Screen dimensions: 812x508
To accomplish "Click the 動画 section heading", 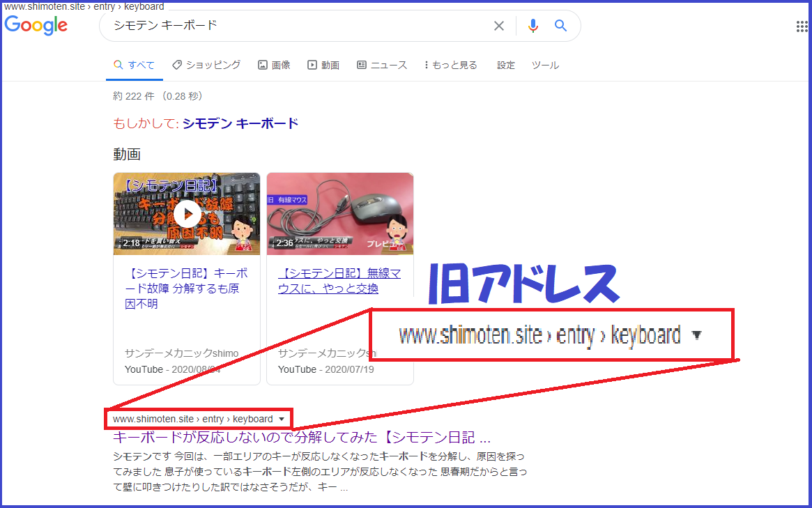I will [x=127, y=154].
